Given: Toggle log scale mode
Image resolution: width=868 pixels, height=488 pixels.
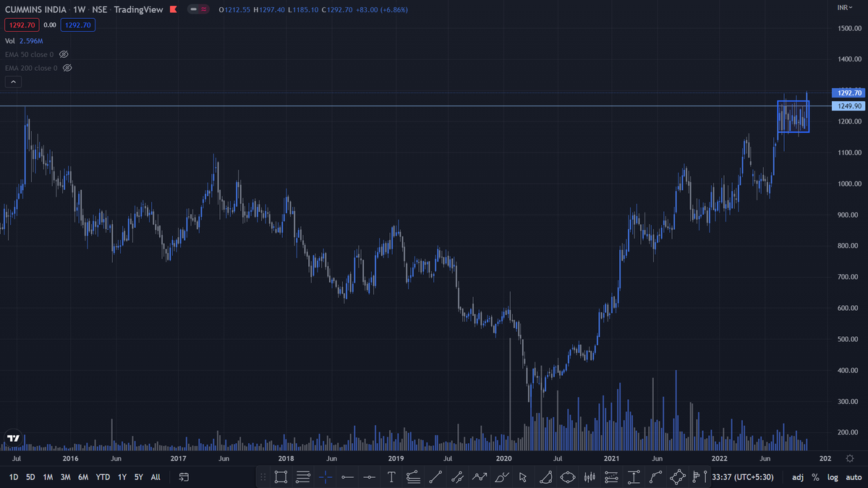Looking at the screenshot, I should (x=833, y=477).
